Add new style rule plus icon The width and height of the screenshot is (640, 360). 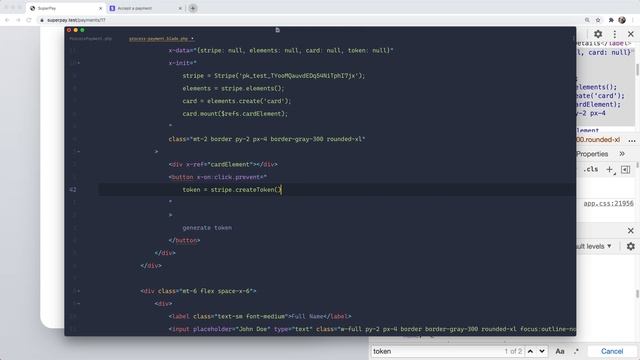click(x=610, y=169)
